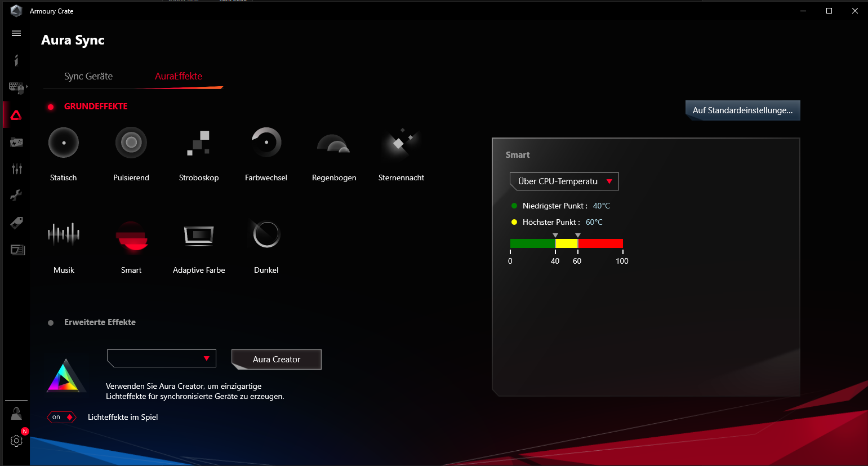Open the user profile sidebar icon

16,414
